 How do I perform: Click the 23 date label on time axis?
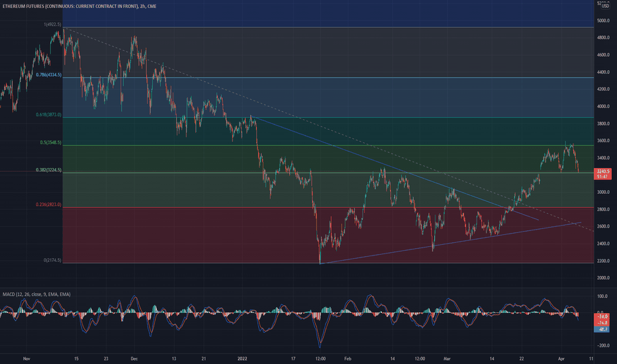[106, 359]
